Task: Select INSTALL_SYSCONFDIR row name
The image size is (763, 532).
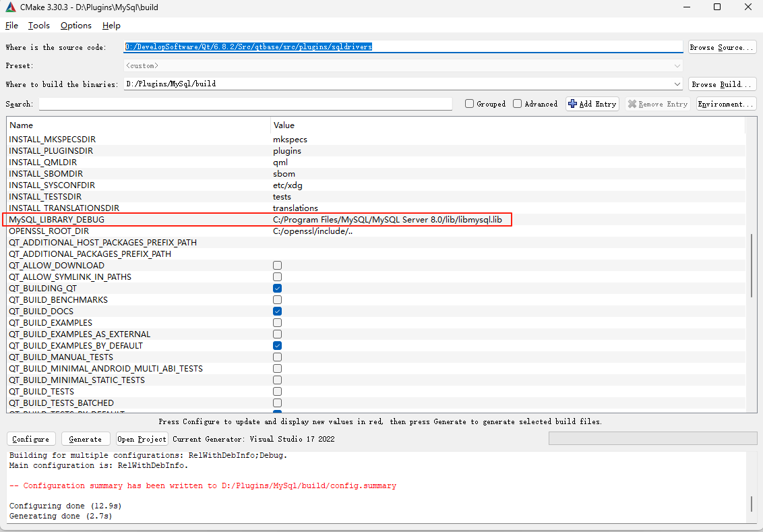Action: click(52, 185)
